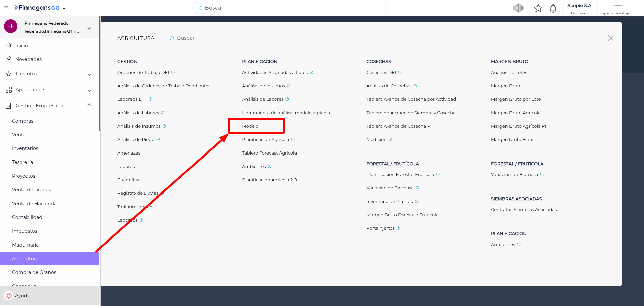This screenshot has height=306, width=644.
Task: Expand the Favoritos section
Action: [89, 74]
